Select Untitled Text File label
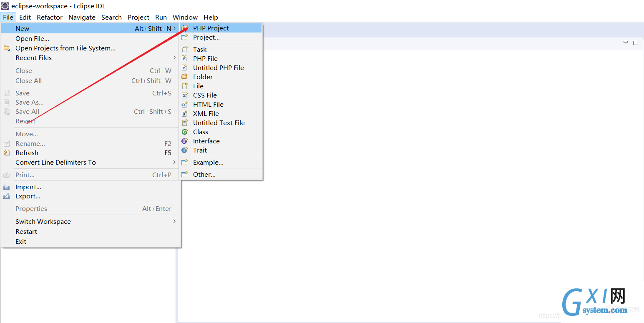The width and height of the screenshot is (644, 323). coord(219,123)
